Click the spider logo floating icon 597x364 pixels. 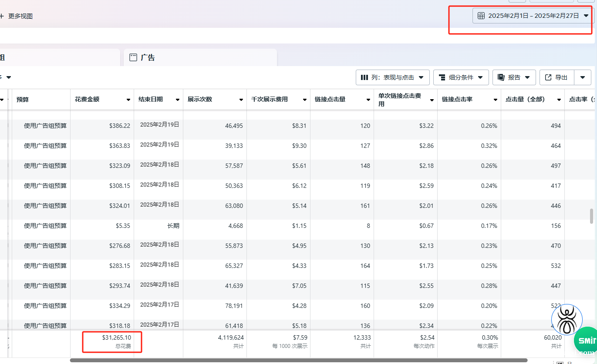point(567,320)
